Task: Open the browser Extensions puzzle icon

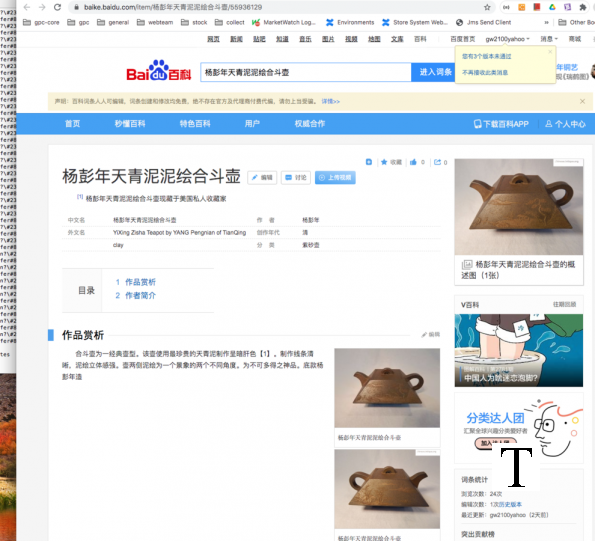Action: coord(583,7)
